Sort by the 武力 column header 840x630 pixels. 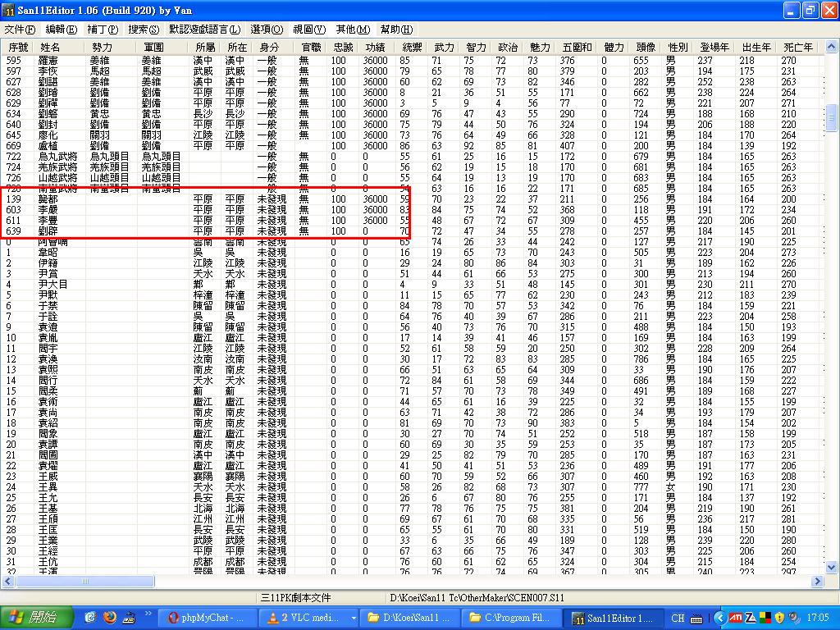tap(444, 48)
